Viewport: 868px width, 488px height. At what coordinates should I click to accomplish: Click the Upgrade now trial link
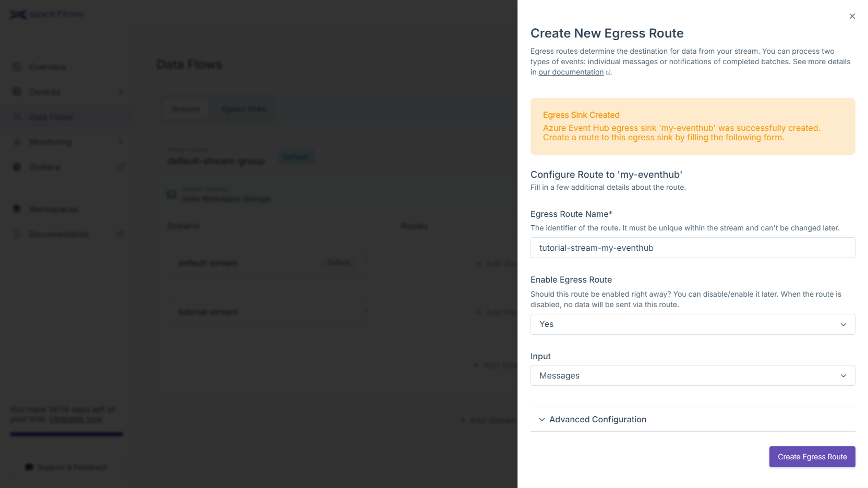76,419
